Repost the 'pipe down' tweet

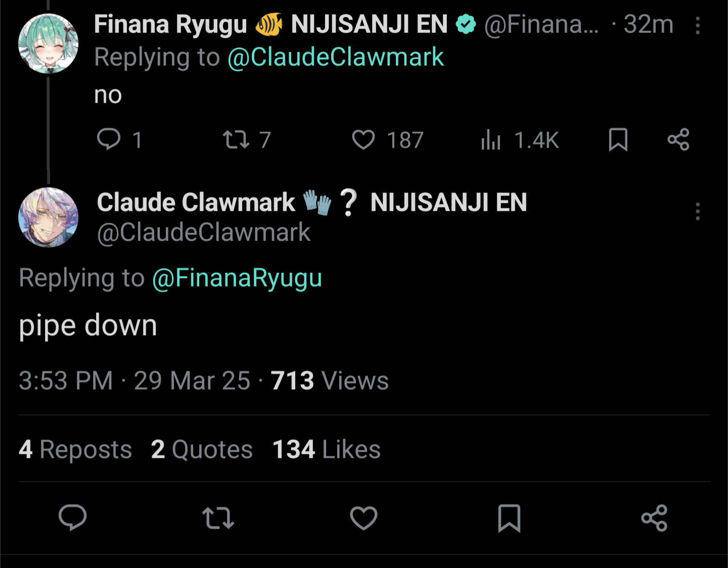tap(218, 518)
